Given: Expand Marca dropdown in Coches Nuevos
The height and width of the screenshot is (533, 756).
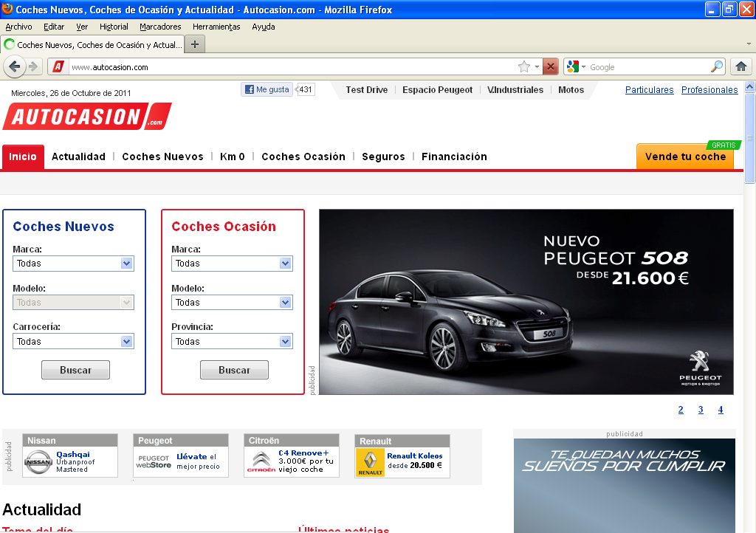Looking at the screenshot, I should (x=126, y=263).
